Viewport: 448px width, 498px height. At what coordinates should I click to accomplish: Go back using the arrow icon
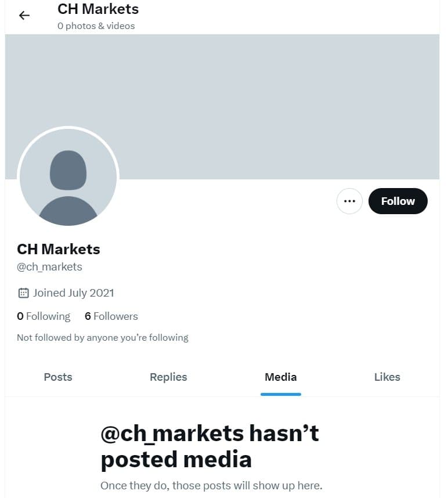tap(24, 16)
